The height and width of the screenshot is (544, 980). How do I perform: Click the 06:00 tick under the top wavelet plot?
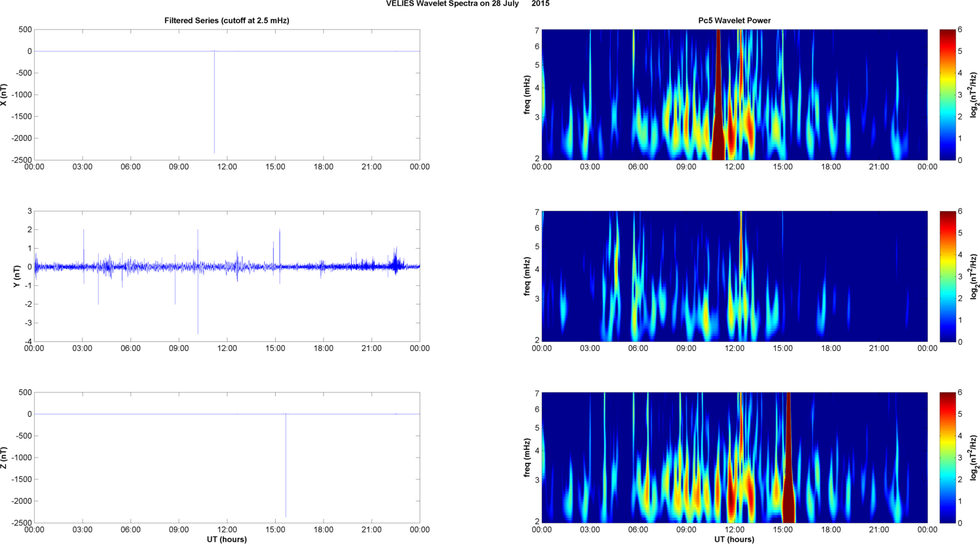[638, 167]
